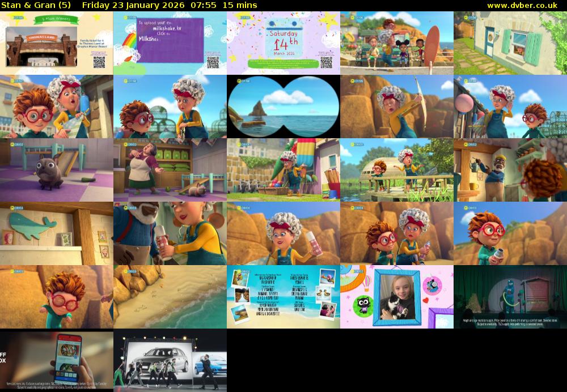Click the Stan & Gran (5) title
This screenshot has width=567, height=392.
(37, 5)
